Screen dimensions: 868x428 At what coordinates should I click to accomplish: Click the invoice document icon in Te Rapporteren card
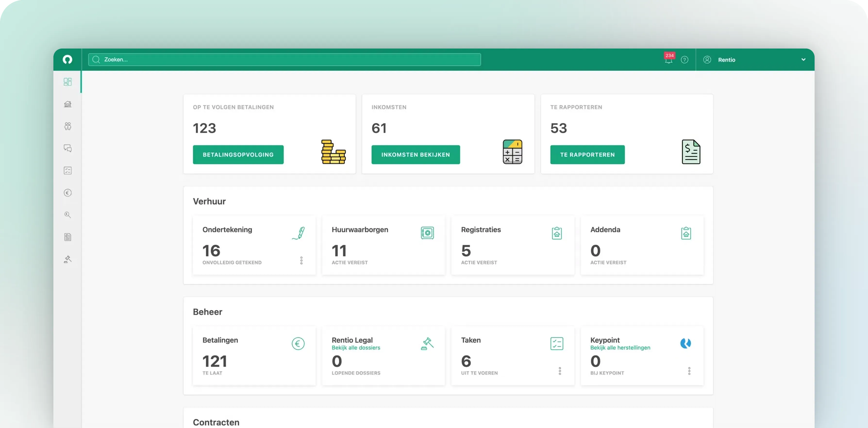pos(691,152)
